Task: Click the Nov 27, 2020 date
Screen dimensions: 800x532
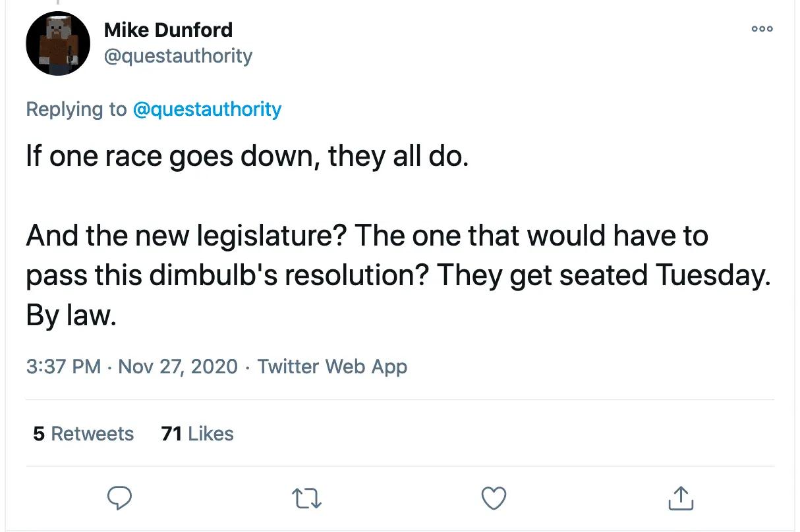Action: [178, 366]
